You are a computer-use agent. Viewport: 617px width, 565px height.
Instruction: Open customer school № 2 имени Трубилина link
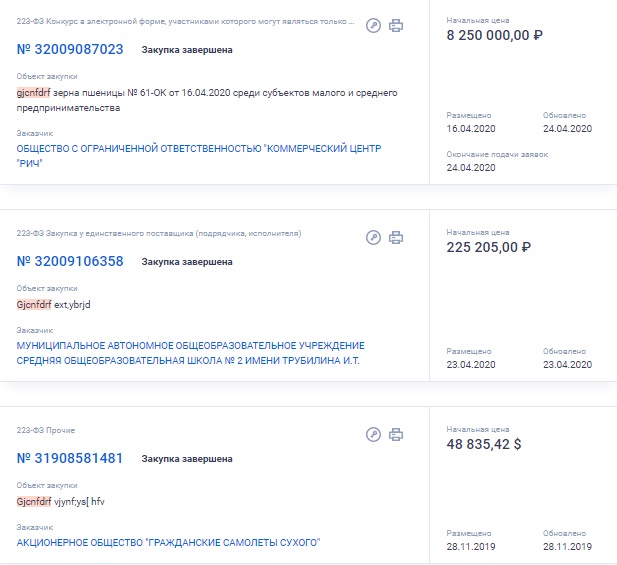pyautogui.click(x=190, y=352)
